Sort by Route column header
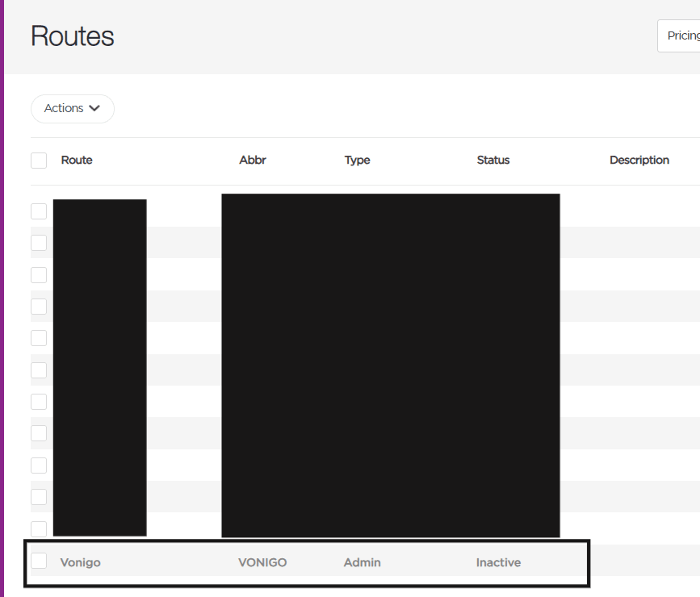700x597 pixels. click(x=77, y=161)
